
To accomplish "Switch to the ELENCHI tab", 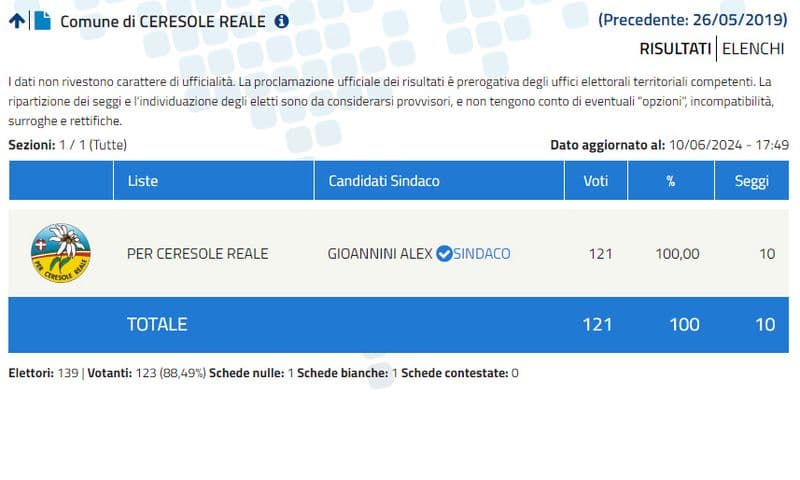I will pos(753,47).
